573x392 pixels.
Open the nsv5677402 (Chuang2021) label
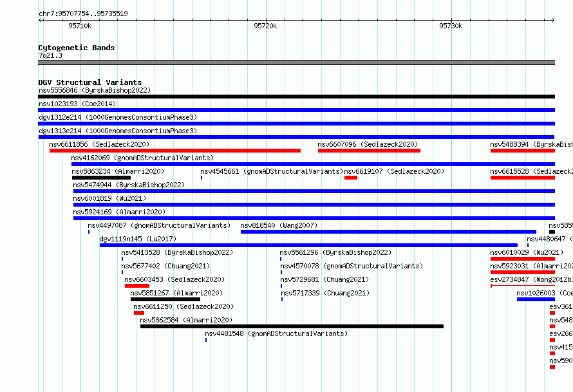point(166,266)
